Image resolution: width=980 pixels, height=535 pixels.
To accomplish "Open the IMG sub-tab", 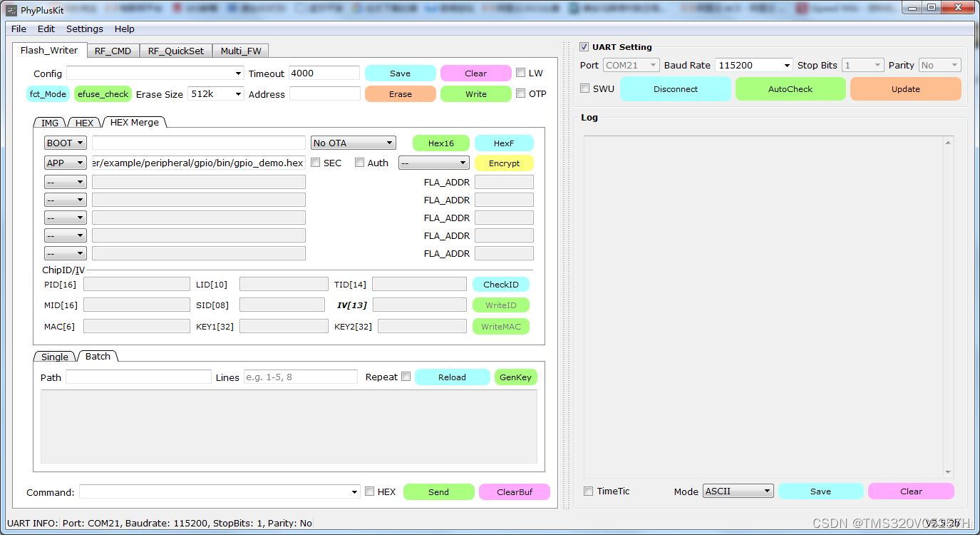I will [50, 123].
